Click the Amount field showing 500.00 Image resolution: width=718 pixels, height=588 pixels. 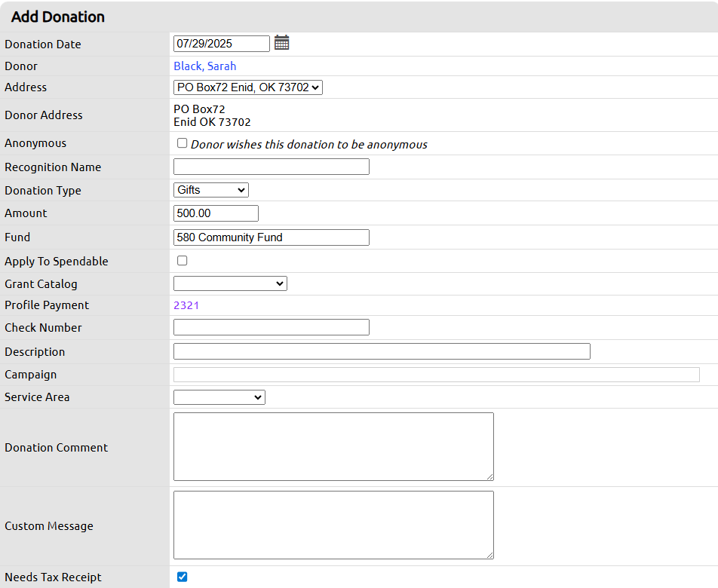[216, 213]
